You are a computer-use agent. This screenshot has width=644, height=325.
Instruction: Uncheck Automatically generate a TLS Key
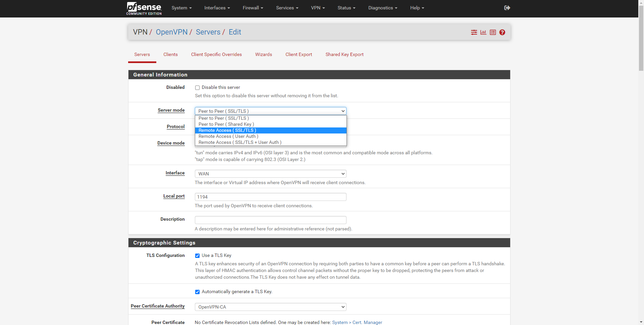(197, 292)
